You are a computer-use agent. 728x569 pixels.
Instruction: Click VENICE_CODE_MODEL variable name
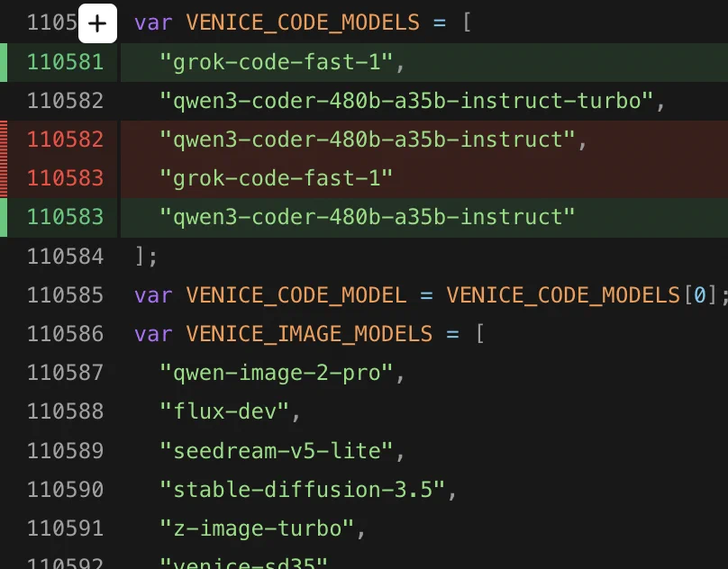(296, 295)
